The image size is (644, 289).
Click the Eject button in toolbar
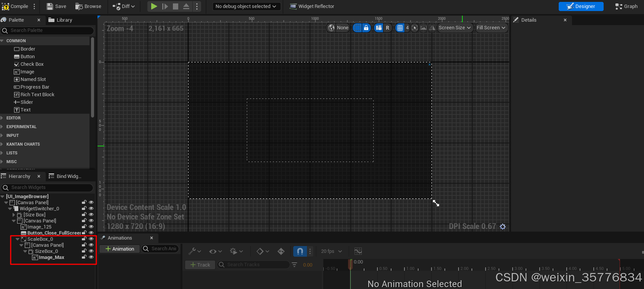click(x=186, y=6)
